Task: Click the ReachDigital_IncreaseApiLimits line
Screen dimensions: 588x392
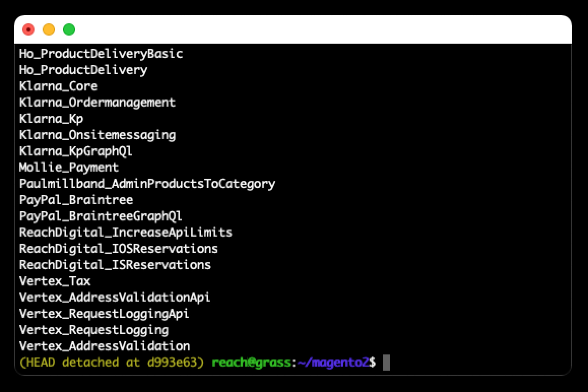Action: point(126,233)
